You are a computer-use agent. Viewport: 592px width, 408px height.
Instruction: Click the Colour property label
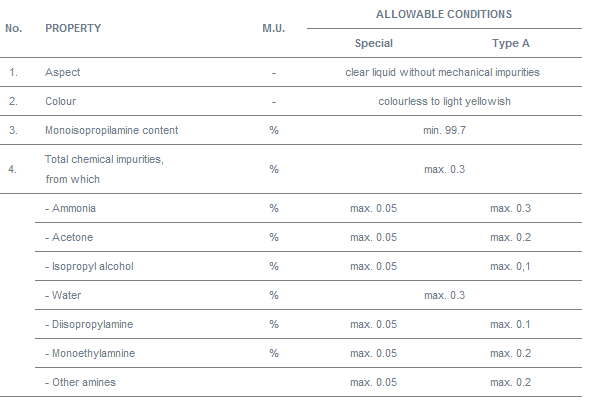coord(61,101)
